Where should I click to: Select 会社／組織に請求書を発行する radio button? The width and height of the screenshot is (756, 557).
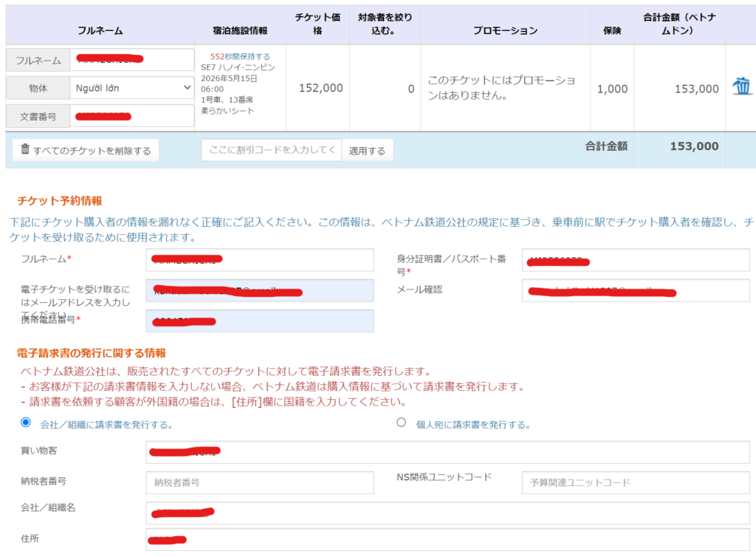(26, 423)
